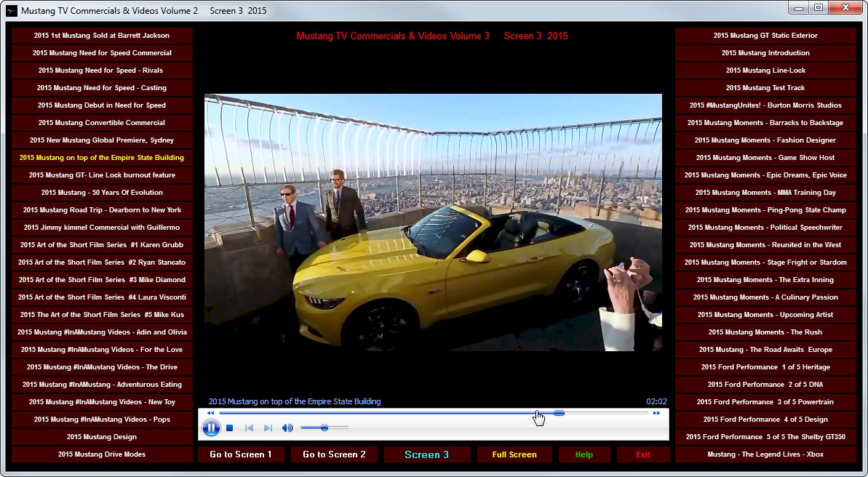Play 2015 Mustang Design video

(x=102, y=436)
